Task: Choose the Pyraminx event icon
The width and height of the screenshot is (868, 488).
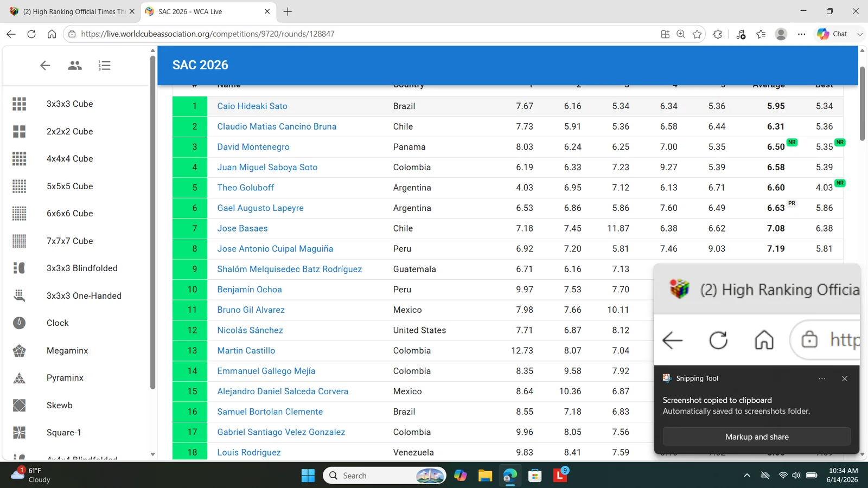Action: click(19, 377)
